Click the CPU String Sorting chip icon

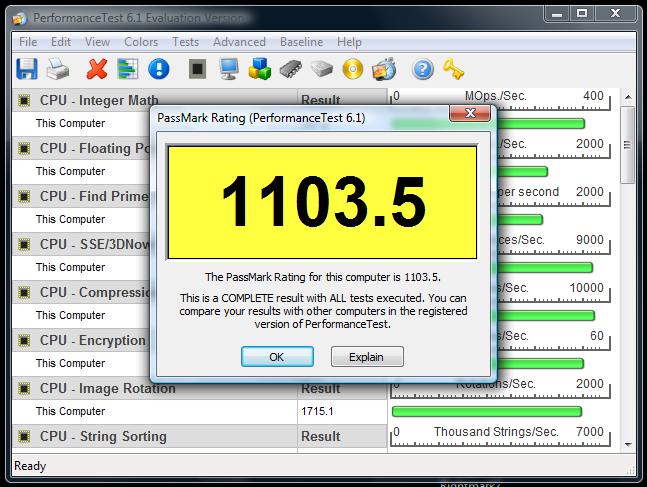(x=24, y=436)
